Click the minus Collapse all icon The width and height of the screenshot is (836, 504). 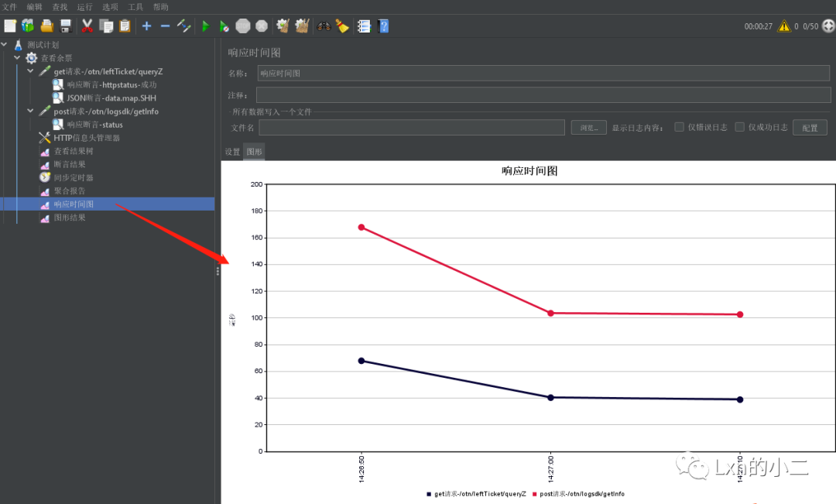click(166, 26)
